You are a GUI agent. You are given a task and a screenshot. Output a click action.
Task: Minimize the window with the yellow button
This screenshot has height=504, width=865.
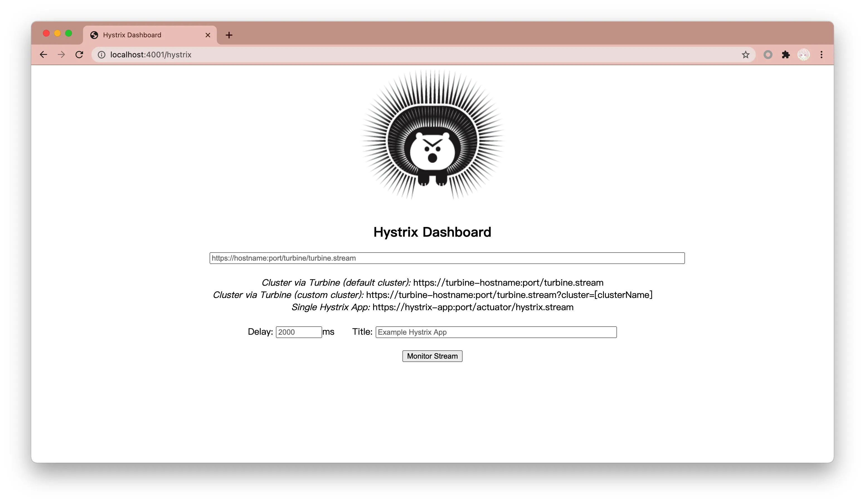[x=58, y=33]
